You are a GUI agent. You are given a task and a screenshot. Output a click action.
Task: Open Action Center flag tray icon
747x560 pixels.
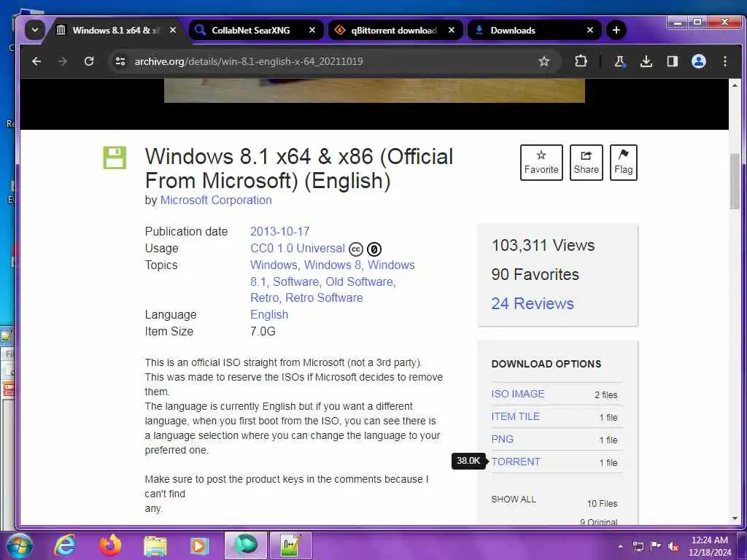[x=656, y=546]
